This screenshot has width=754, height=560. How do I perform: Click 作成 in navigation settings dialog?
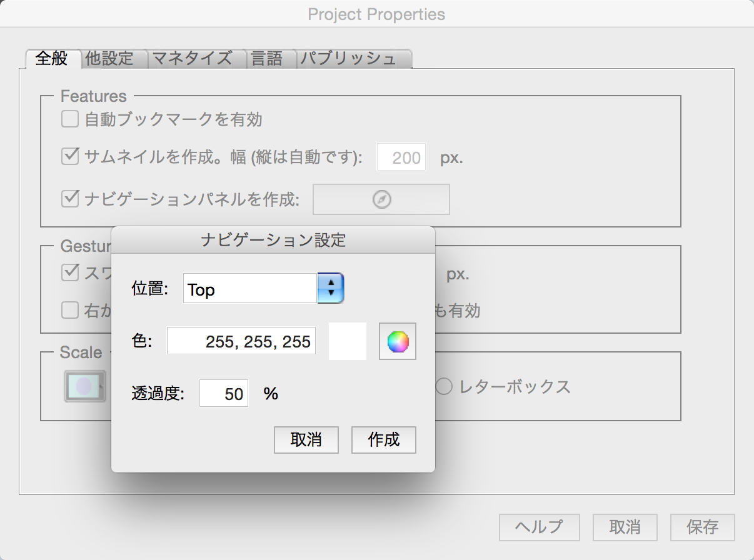click(x=384, y=440)
